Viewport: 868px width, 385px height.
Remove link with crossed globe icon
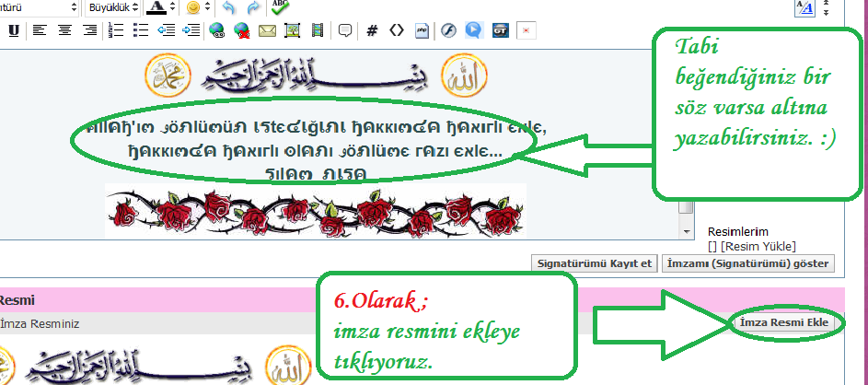pos(242,30)
